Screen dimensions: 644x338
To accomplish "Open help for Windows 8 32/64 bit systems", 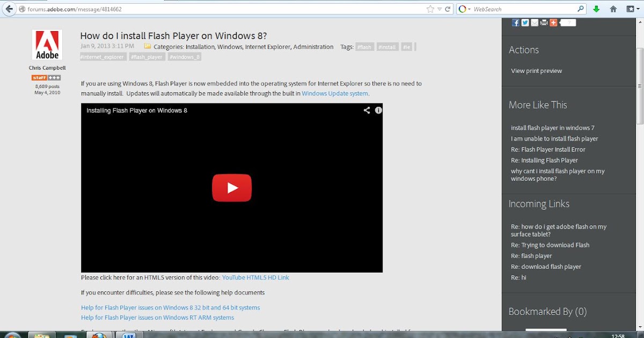I will [x=170, y=307].
